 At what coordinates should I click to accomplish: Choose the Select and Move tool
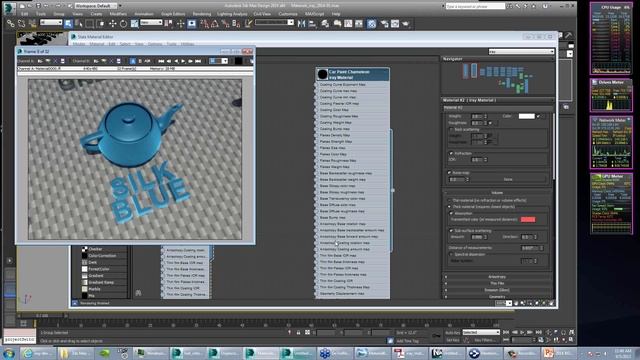pyautogui.click(x=112, y=24)
